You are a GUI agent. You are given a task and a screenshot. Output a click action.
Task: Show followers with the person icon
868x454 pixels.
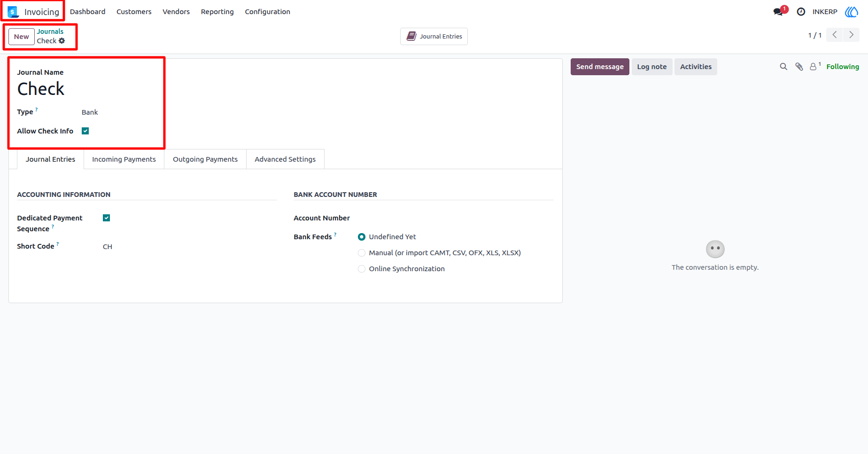pos(814,67)
